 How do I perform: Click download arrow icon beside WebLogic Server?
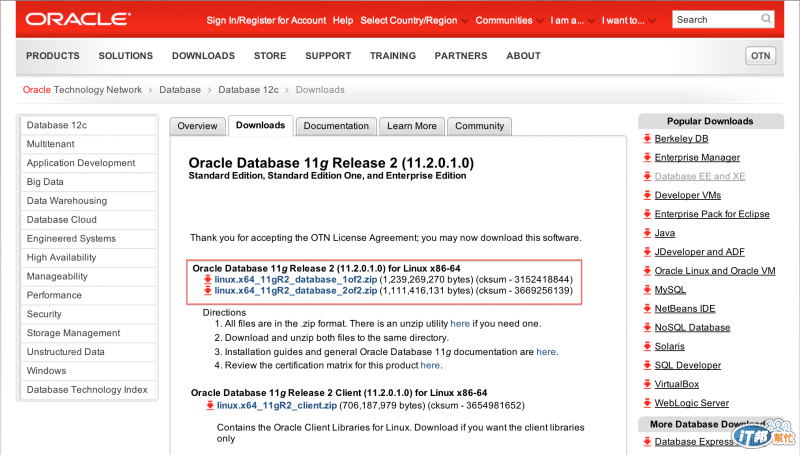[x=647, y=402]
